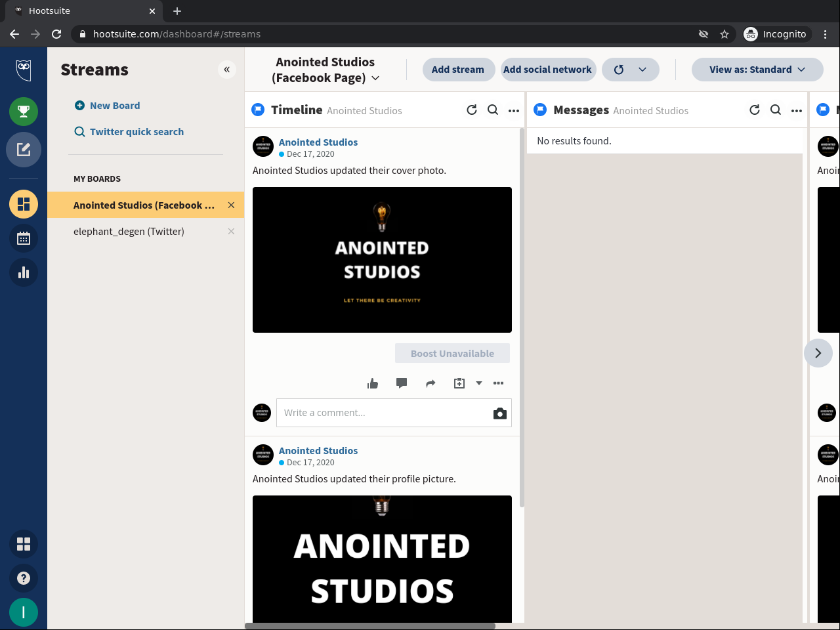Expand the assign dropdown arrow on post
The height and width of the screenshot is (630, 840).
(x=479, y=383)
